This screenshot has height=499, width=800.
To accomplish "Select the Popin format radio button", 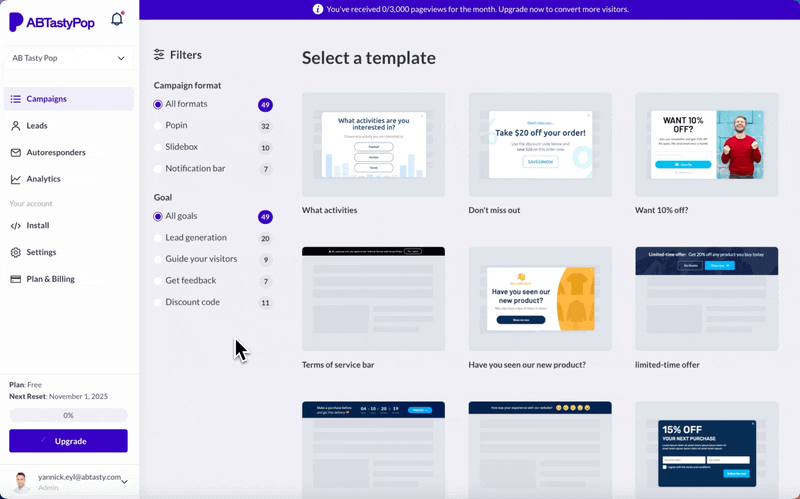I will tap(158, 126).
